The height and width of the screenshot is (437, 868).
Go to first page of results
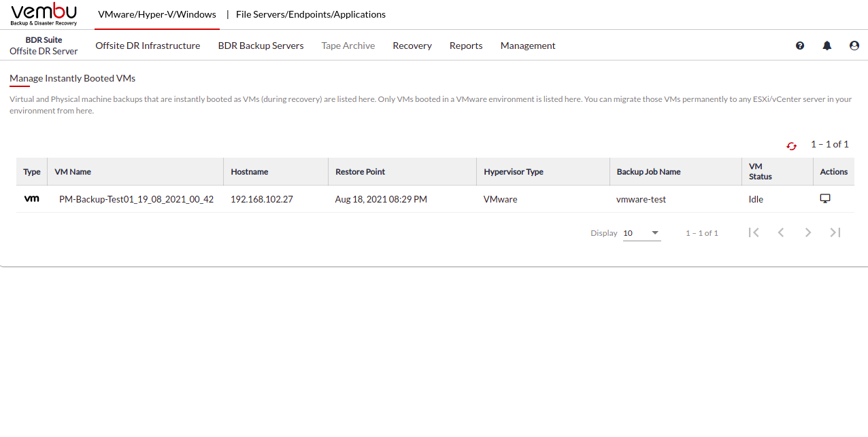tap(754, 232)
